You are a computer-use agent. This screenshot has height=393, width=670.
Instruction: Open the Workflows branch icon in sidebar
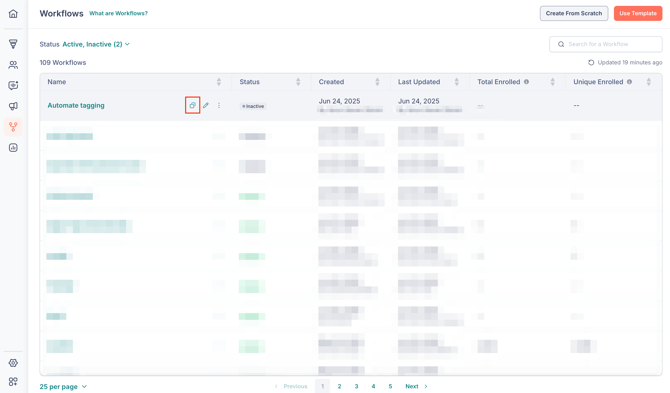tap(13, 127)
